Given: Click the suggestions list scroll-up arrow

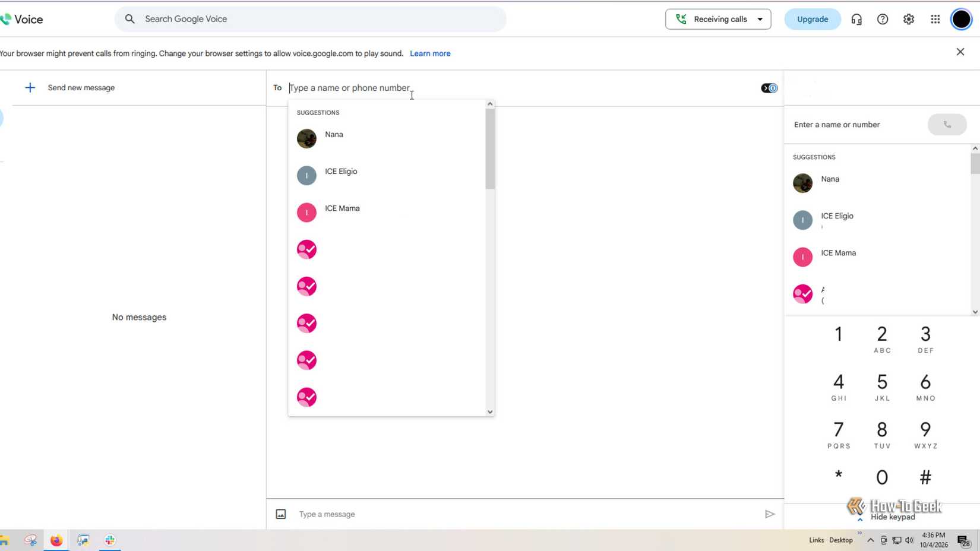Looking at the screenshot, I should 490,104.
